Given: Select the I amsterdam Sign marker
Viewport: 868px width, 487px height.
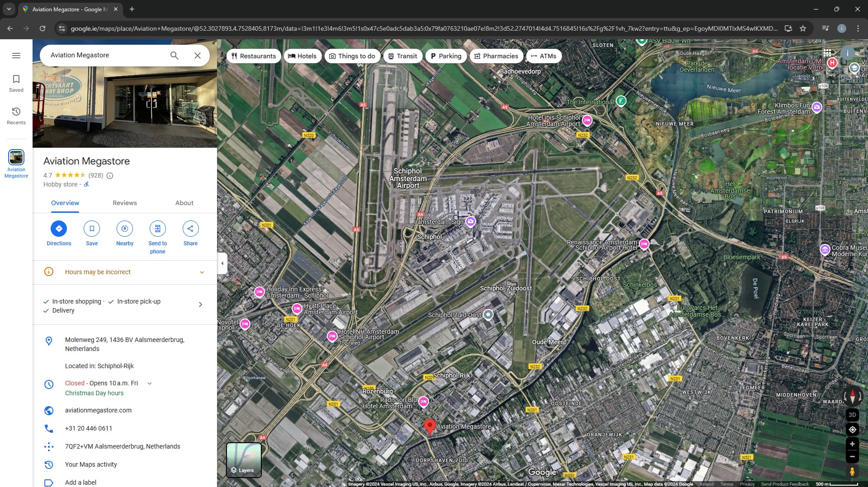Looking at the screenshot, I should [471, 221].
